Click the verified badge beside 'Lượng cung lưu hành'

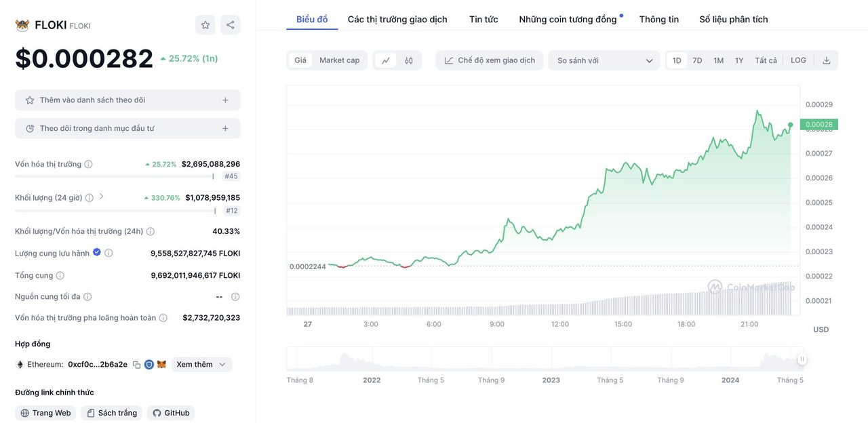pos(97,252)
